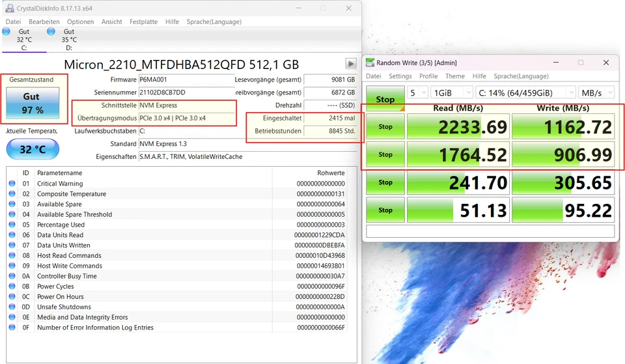The width and height of the screenshot is (625, 364).
Task: Open Datei menu in CrystalDiskMark
Action: click(x=374, y=76)
